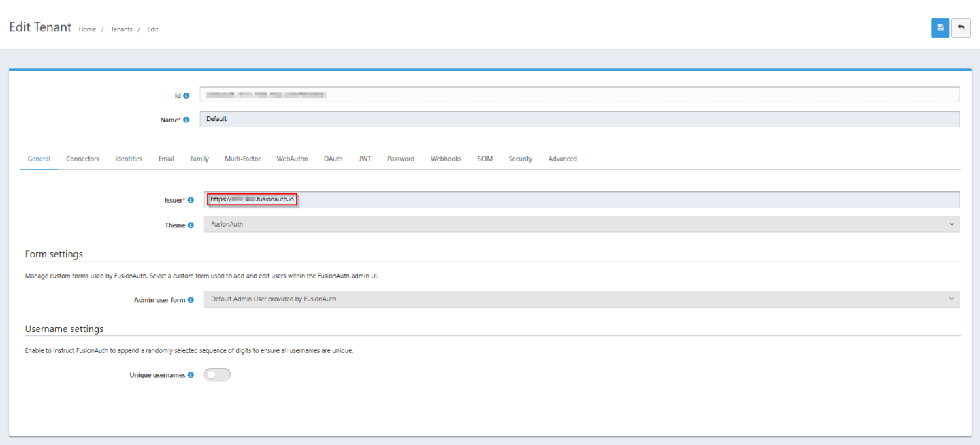Image resolution: width=980 pixels, height=445 pixels.
Task: Open the Multi-Factor tab
Action: click(x=242, y=159)
